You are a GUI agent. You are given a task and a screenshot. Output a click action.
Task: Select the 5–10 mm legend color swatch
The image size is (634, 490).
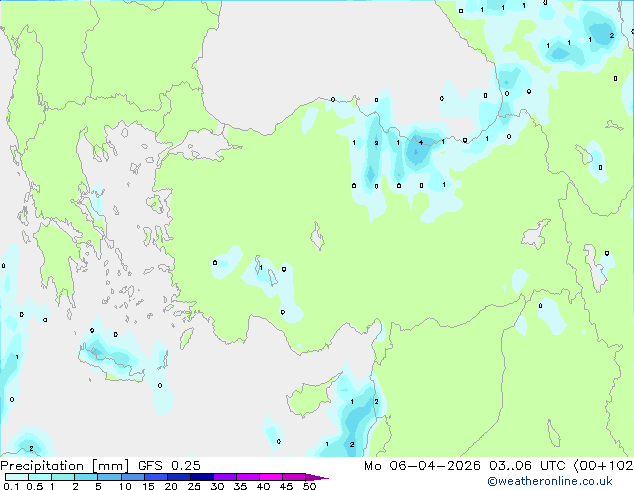(x=109, y=477)
